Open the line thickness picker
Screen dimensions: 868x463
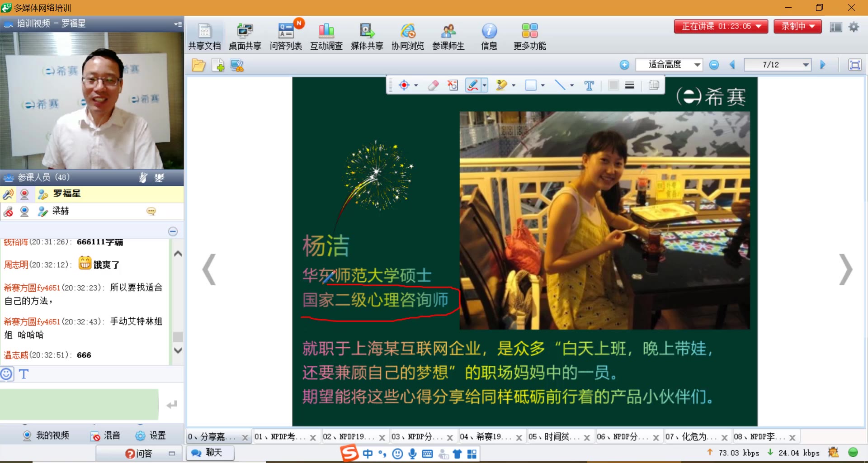point(630,85)
